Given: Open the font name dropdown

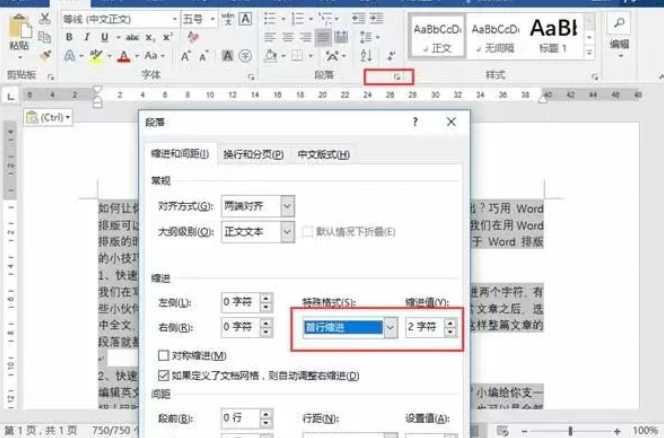Looking at the screenshot, I should [174, 19].
